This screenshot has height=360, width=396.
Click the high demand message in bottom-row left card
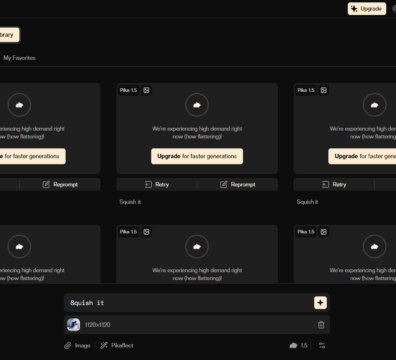click(32, 274)
